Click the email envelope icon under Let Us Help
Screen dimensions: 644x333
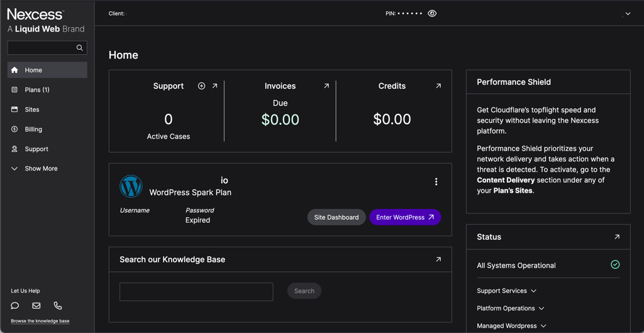[36, 305]
